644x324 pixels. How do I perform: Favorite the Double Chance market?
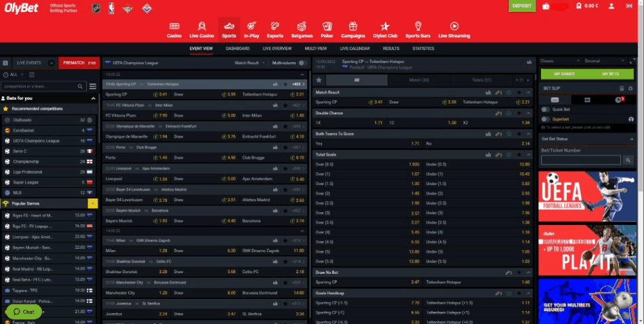[x=519, y=113]
